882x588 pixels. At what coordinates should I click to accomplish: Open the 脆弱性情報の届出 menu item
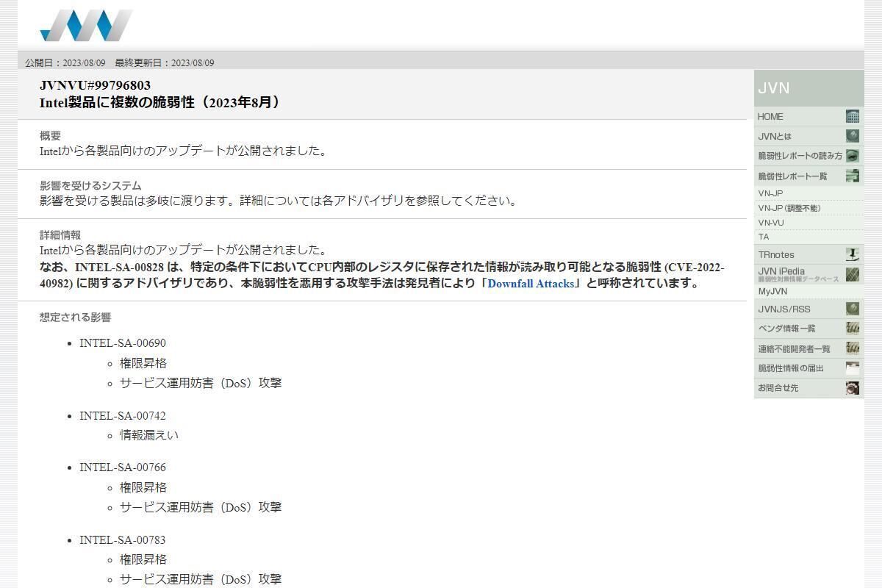(808, 368)
